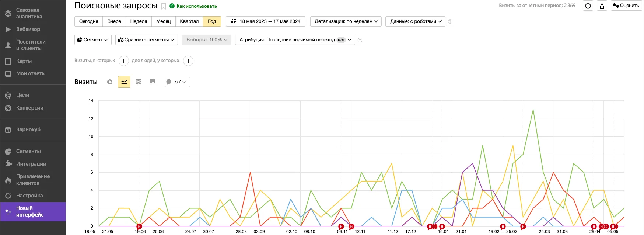Bookmark the Поисковые запросы report
The image size is (644, 235).
tap(164, 6)
